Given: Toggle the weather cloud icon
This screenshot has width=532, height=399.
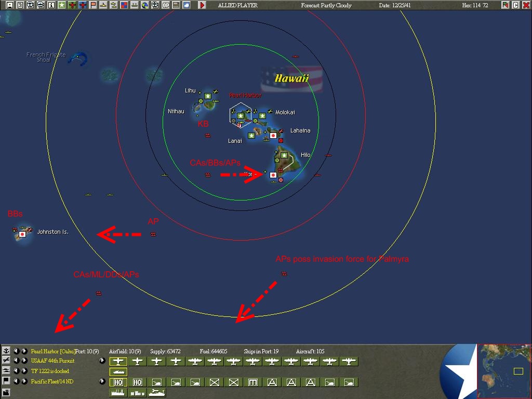Looking at the screenshot, I should pos(187,5).
